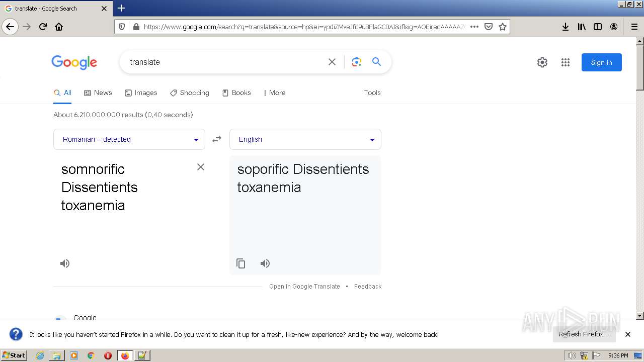Listen to the source text
The image size is (644, 362).
[65, 263]
